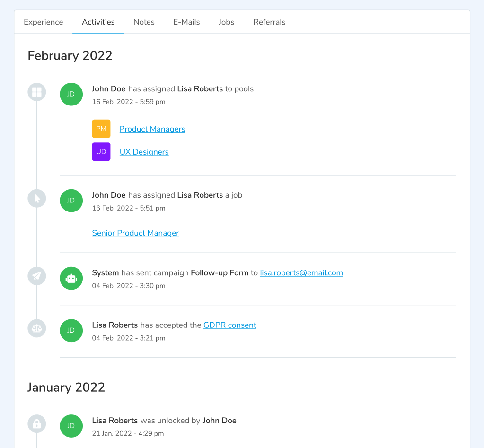Click the purple UD pool badge

coord(101,152)
